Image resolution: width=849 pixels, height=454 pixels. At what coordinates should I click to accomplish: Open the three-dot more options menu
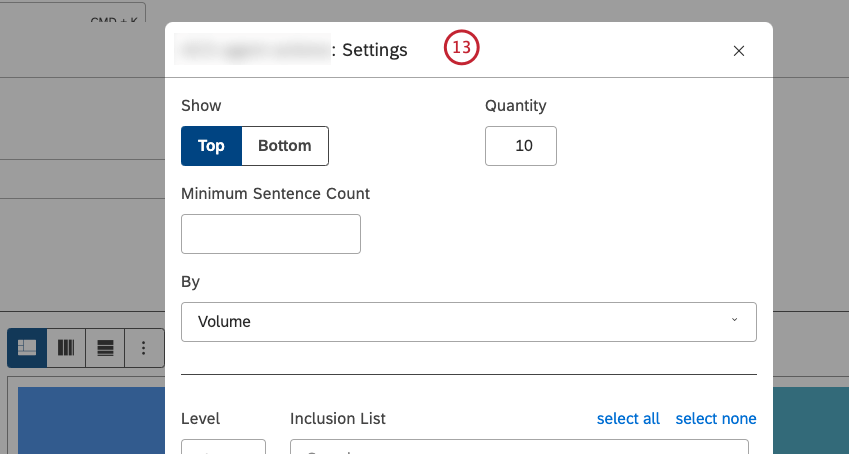point(144,348)
